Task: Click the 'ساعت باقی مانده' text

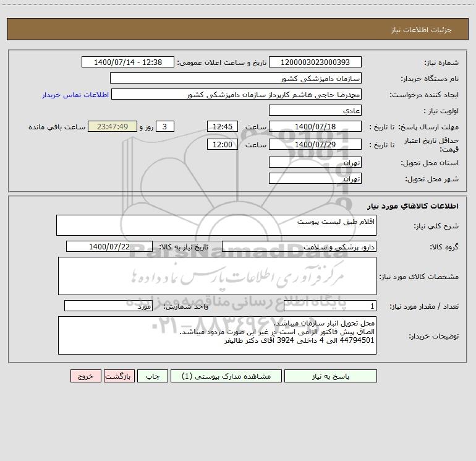Action: [x=57, y=127]
